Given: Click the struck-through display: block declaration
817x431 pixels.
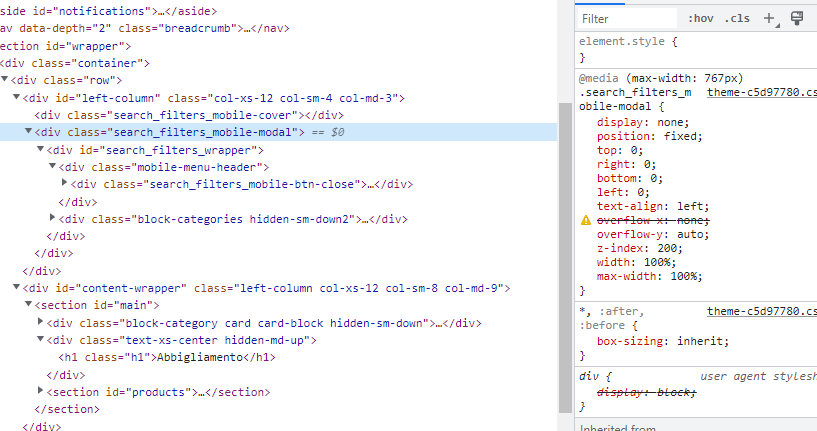Looking at the screenshot, I should (646, 392).
